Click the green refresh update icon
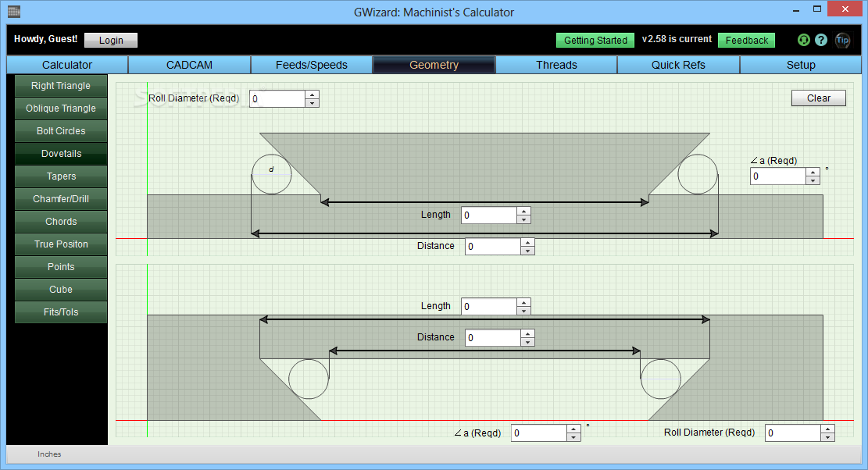 pos(803,40)
